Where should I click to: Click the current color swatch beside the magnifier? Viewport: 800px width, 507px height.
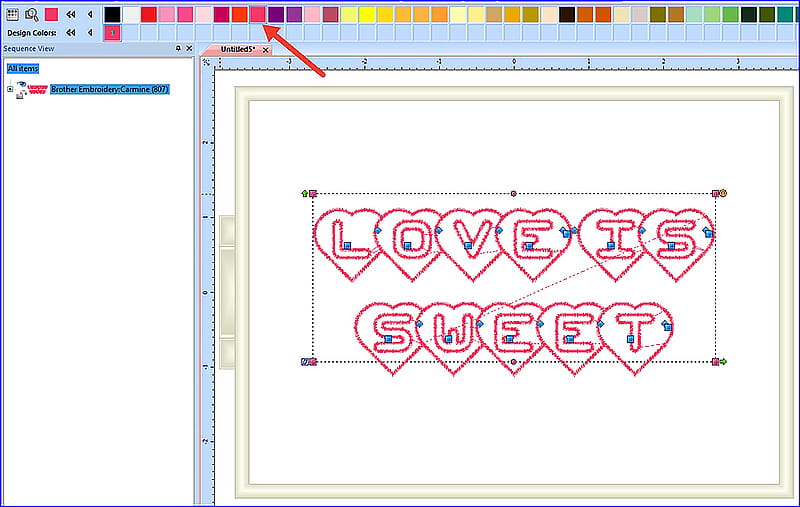click(x=51, y=14)
